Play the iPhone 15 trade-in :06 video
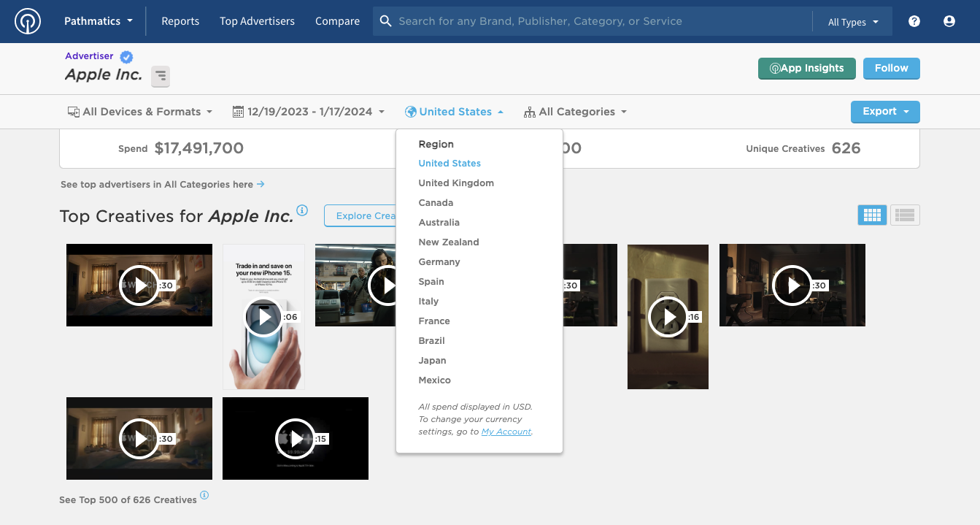This screenshot has height=525, width=980. (x=263, y=317)
